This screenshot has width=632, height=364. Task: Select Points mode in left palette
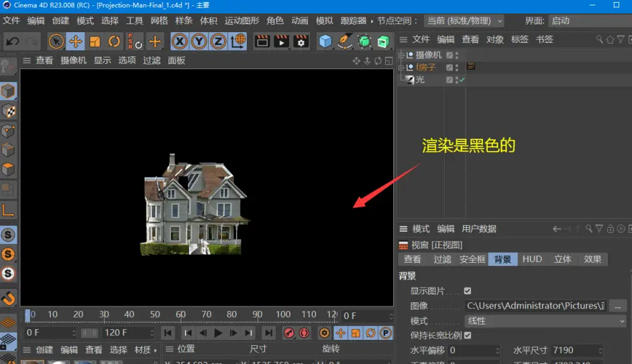pos(9,131)
